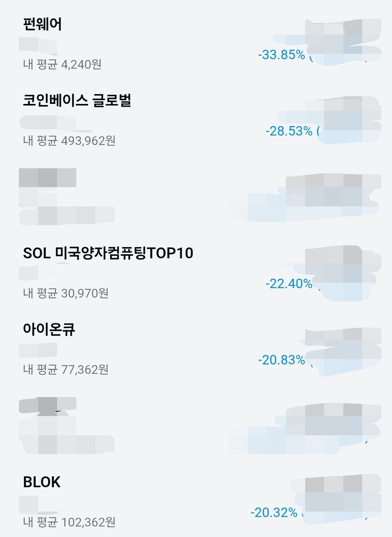This screenshot has height=537, width=392.
Task: Tap the -28.53% return figure
Action: click(x=289, y=131)
